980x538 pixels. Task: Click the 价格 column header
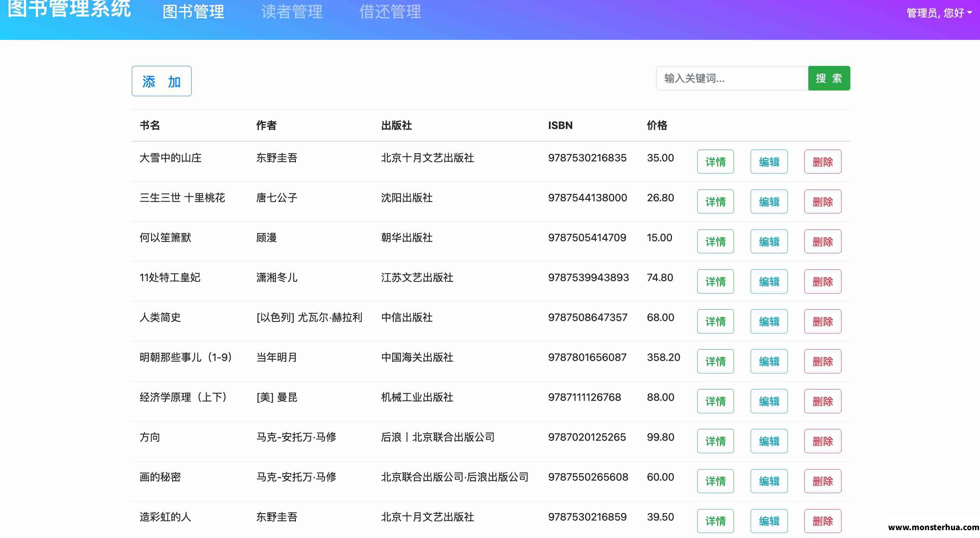point(657,125)
